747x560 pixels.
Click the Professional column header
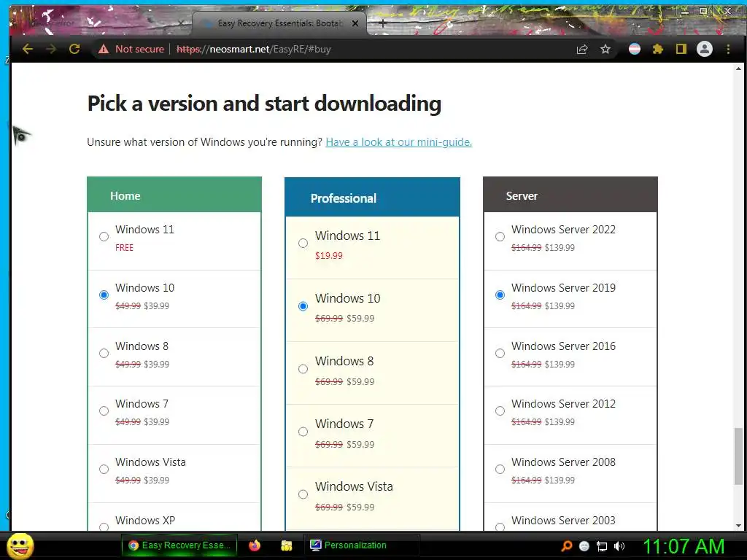372,197
